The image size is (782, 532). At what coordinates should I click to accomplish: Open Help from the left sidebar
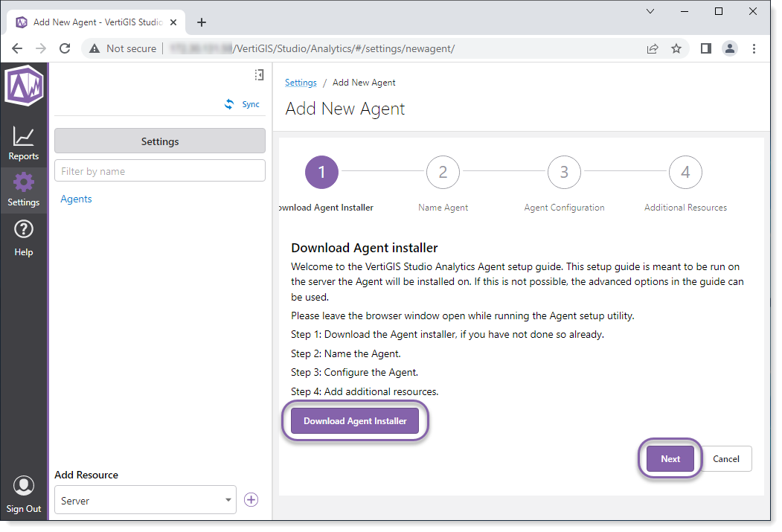pyautogui.click(x=24, y=238)
